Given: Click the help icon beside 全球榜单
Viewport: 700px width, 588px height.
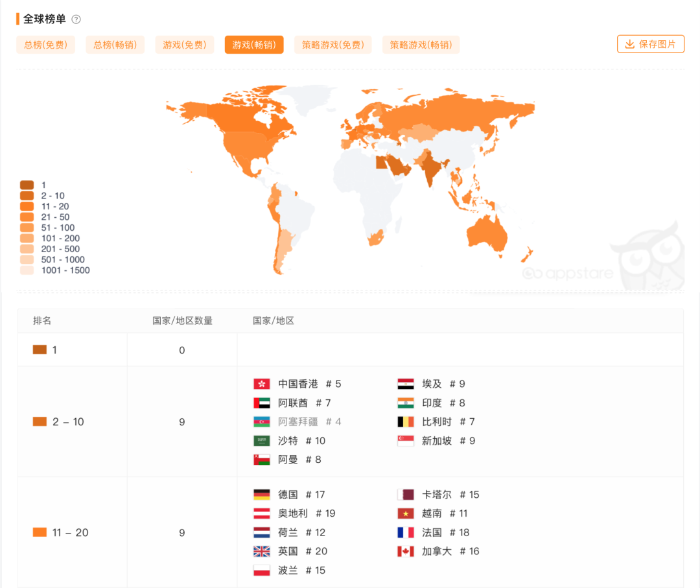Looking at the screenshot, I should coord(76,19).
